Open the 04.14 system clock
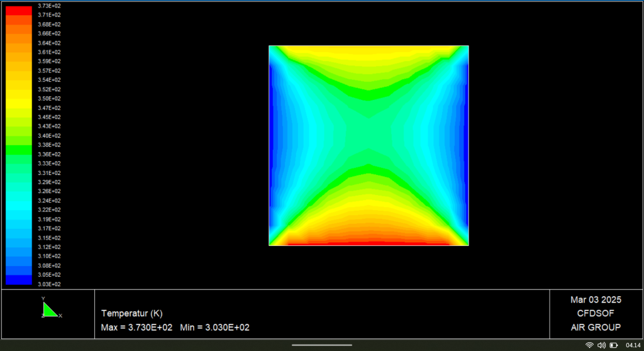Screen dimensions: 644x351 pos(633,345)
